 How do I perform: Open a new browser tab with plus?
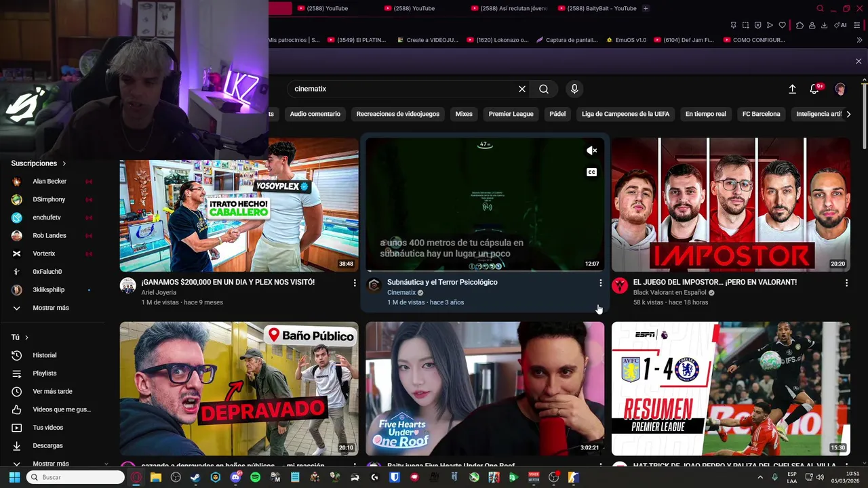[x=646, y=8]
